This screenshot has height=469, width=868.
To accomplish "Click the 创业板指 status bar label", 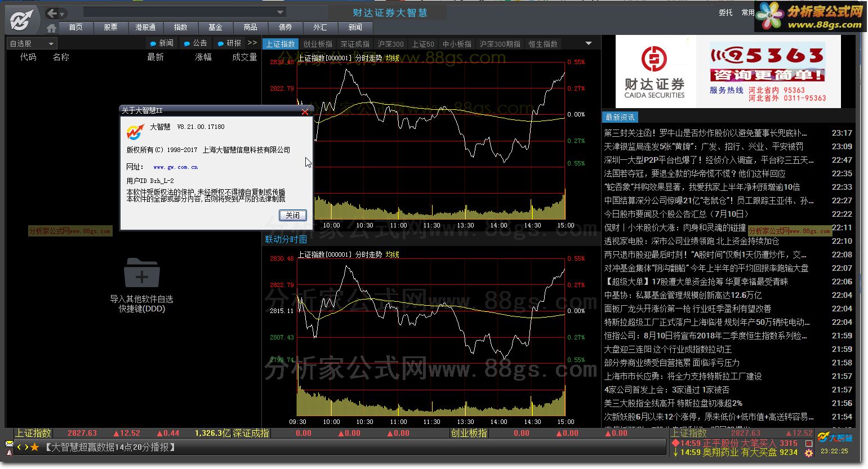I will pos(469,433).
